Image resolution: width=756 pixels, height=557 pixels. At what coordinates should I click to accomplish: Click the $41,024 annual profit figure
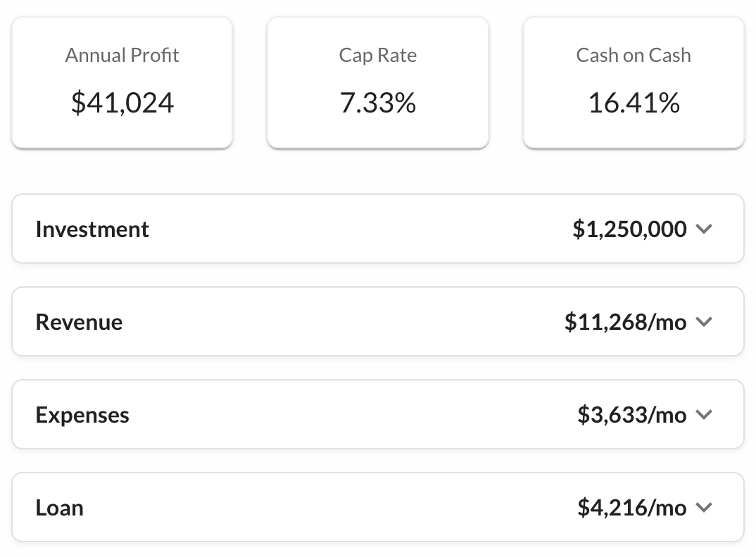click(x=122, y=103)
